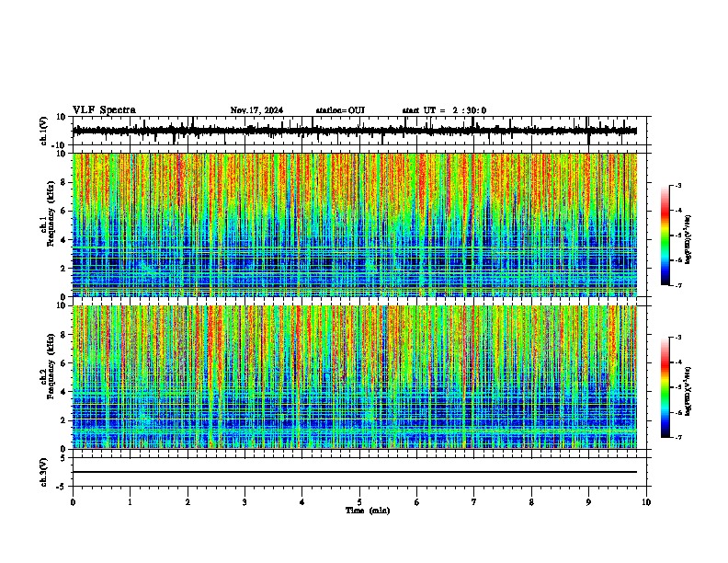Click the ch.2 spectrogram 8 kHz tick label
Image resolution: width=728 pixels, height=563 pixels.
(x=63, y=335)
